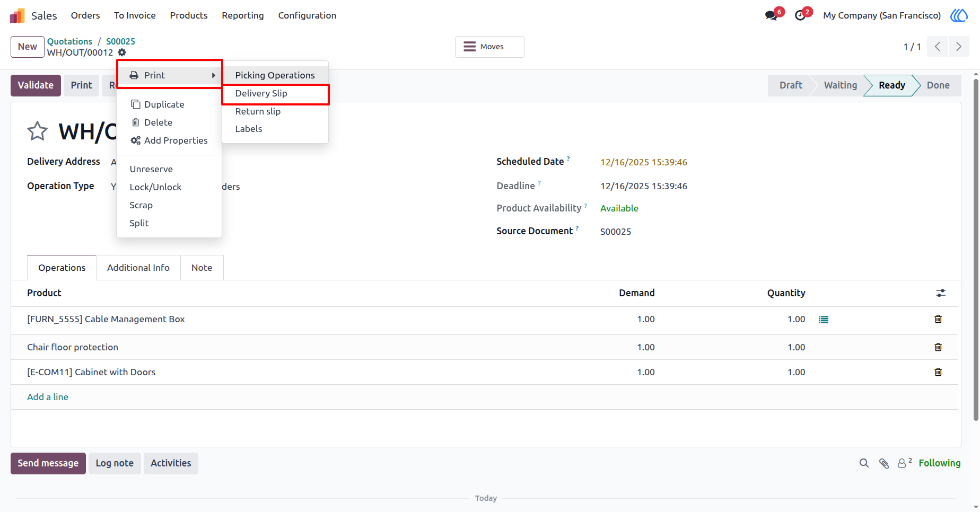Click the attachment paperclip icon
980x512 pixels.
coord(884,463)
